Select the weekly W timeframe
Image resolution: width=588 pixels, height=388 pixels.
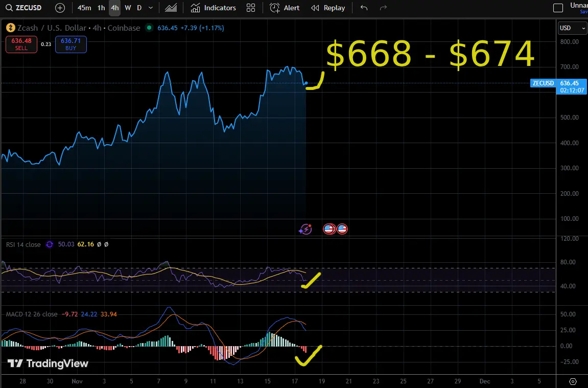pos(128,8)
